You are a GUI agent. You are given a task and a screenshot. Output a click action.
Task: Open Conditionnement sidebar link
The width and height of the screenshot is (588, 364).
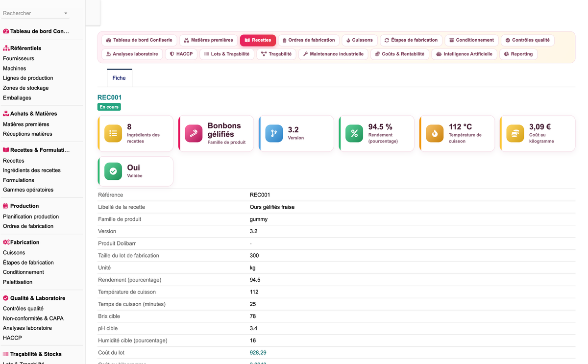[24, 272]
